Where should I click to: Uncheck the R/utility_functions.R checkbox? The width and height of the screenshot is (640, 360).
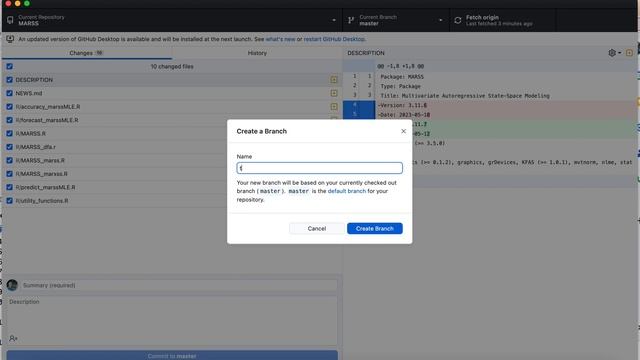9,200
